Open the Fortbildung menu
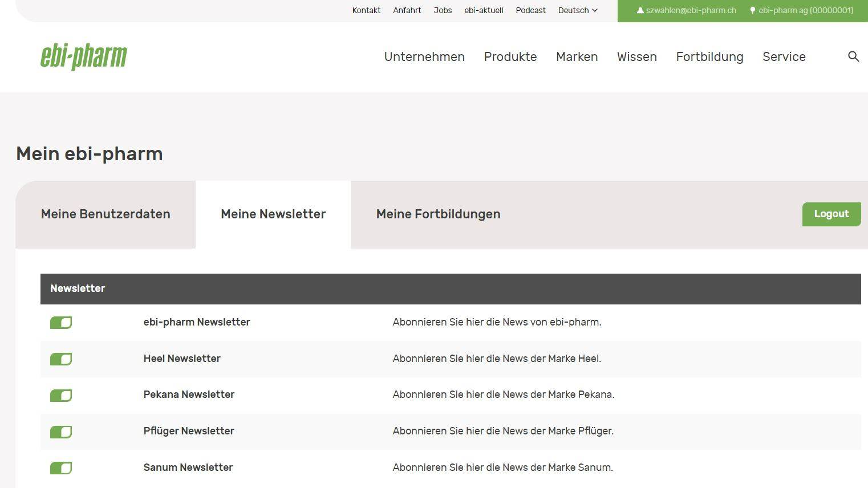 tap(709, 56)
